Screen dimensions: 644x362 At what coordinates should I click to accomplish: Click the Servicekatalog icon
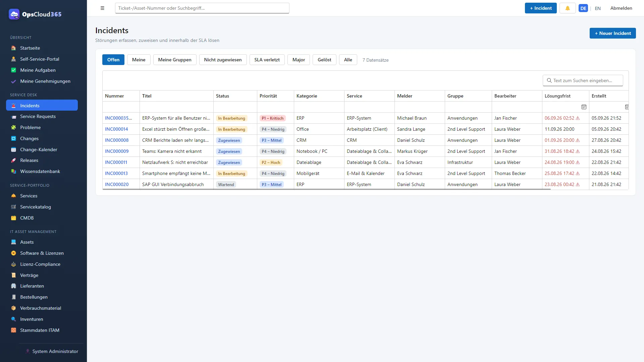point(13,207)
